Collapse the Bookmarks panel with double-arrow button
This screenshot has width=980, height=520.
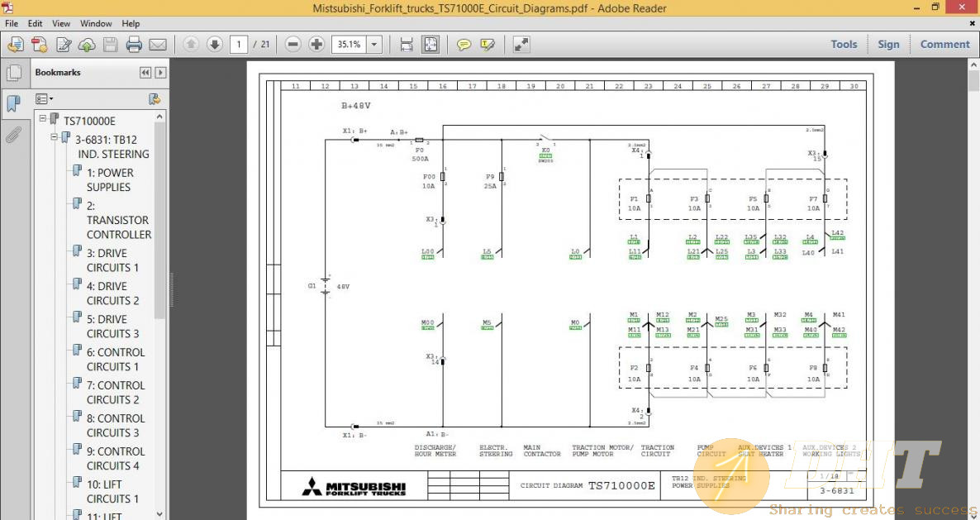[145, 73]
